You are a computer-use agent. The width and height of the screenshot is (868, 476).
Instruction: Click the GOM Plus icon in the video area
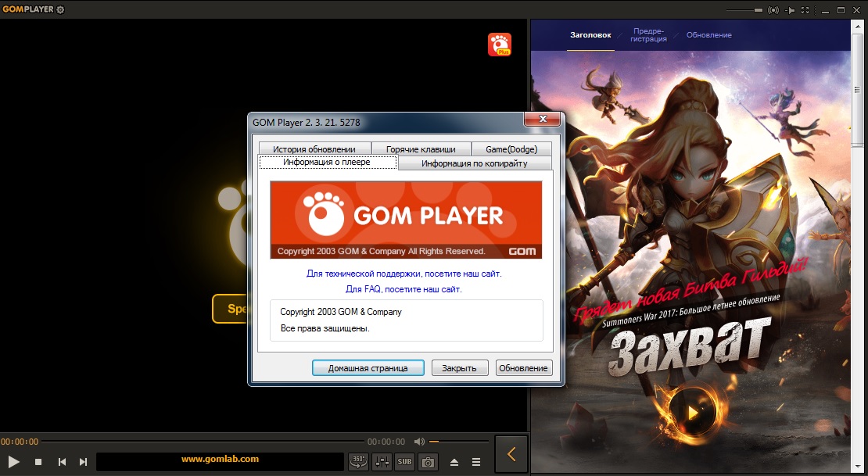tap(500, 45)
